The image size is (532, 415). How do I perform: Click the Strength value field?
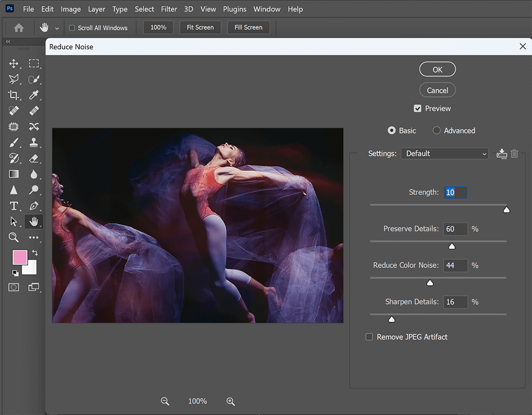pos(456,193)
